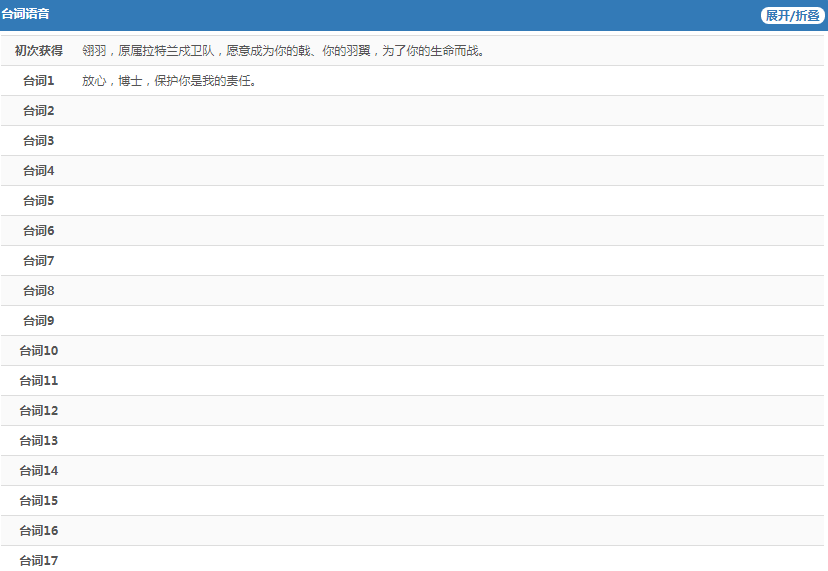
Task: Select the 台词6 label
Action: [39, 230]
